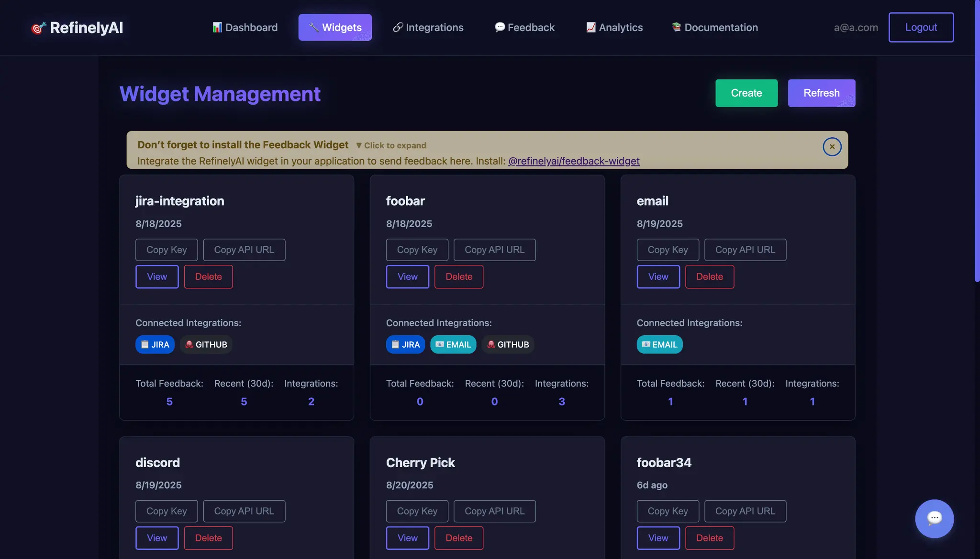Screen dimensions: 980x559
Task: View the email widget
Action: pos(658,276)
